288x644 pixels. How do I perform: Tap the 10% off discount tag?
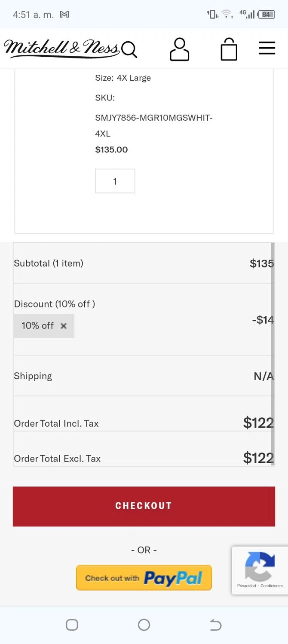click(38, 326)
